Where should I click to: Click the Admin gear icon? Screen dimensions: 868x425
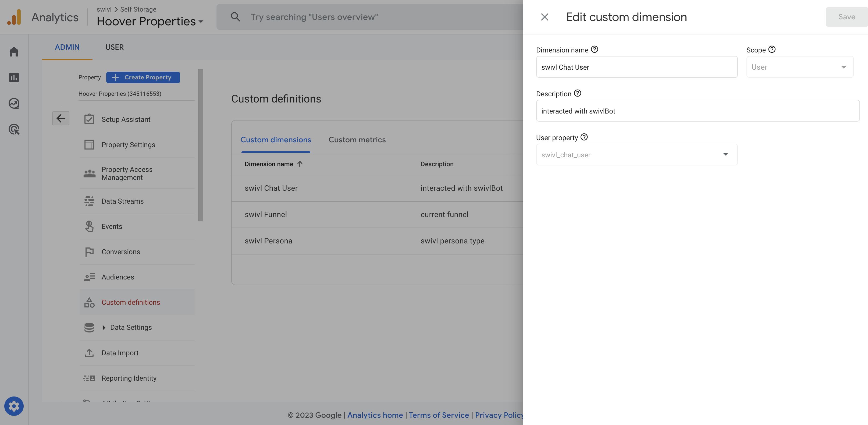14,406
